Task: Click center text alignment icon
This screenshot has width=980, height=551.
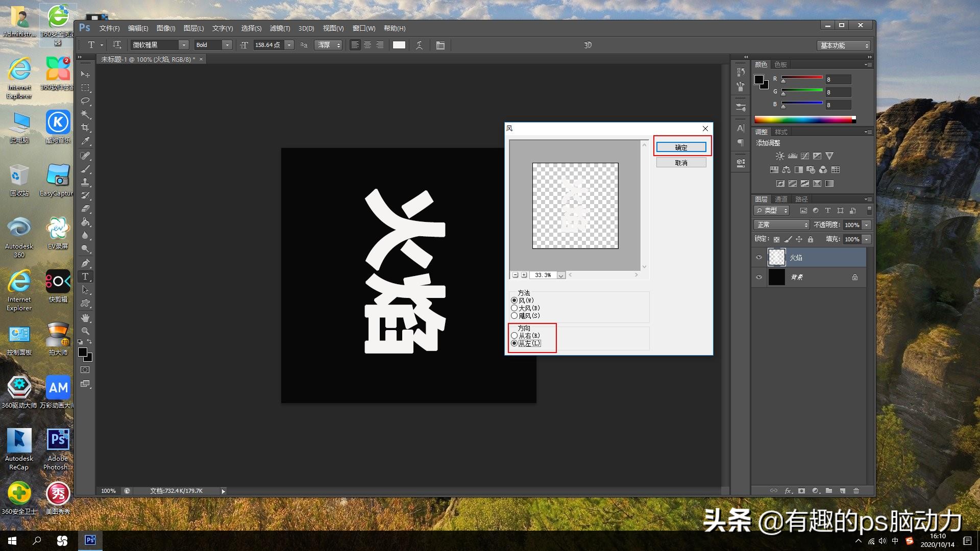Action: [x=367, y=45]
